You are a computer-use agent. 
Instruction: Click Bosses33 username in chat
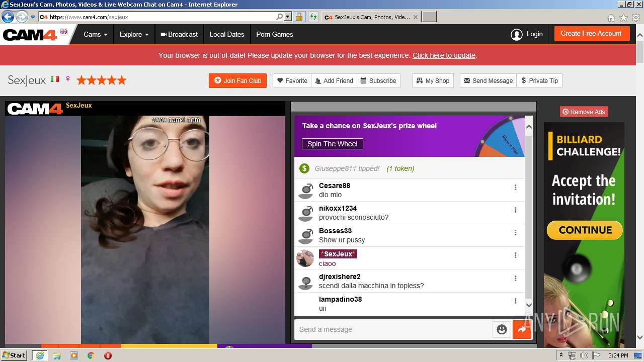coord(335,231)
